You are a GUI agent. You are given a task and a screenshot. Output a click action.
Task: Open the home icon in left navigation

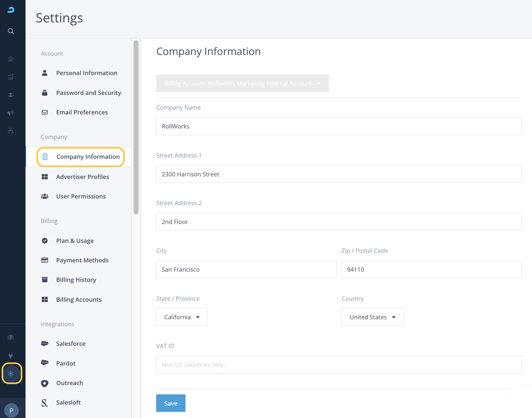pyautogui.click(x=11, y=59)
